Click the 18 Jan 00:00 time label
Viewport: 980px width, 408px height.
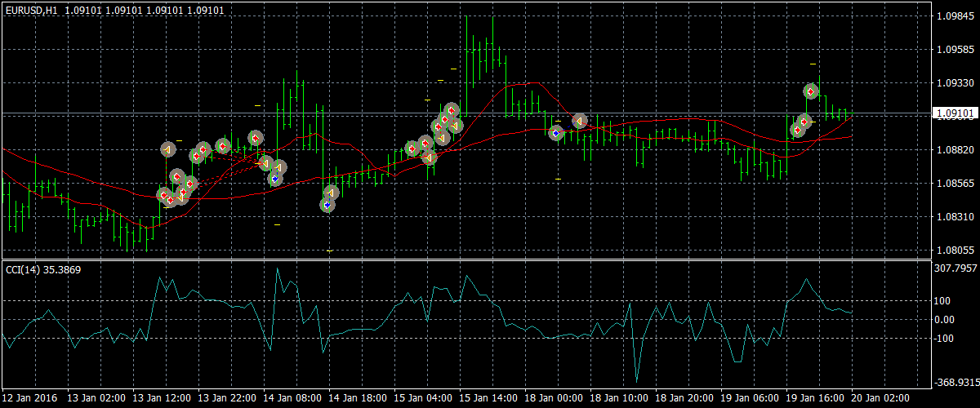554,397
